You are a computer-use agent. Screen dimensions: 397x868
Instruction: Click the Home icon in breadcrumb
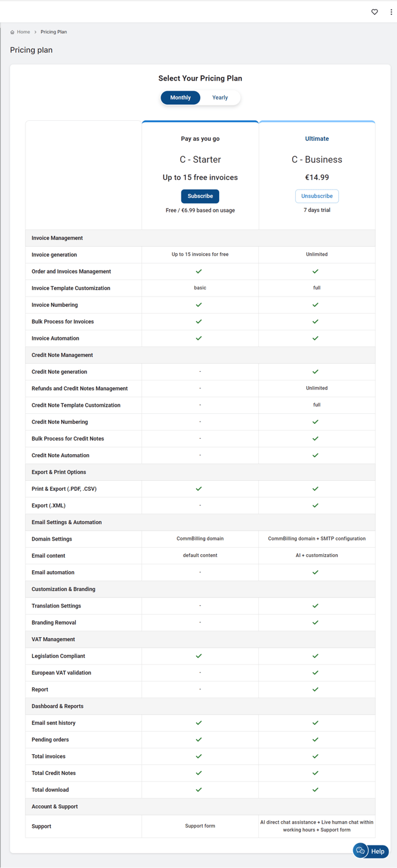(x=12, y=32)
